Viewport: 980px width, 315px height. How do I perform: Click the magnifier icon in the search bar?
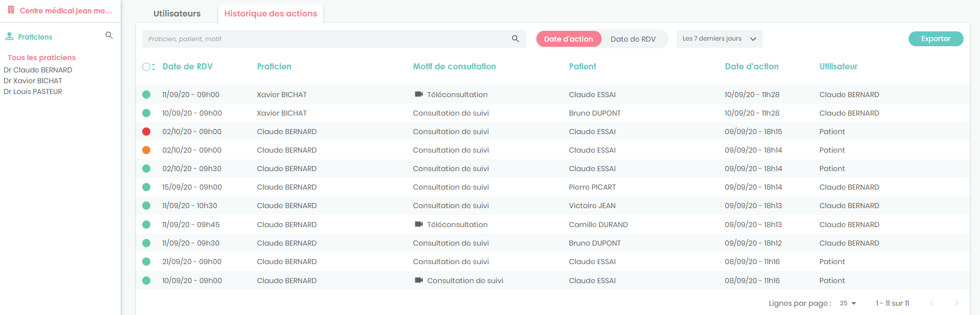[515, 39]
